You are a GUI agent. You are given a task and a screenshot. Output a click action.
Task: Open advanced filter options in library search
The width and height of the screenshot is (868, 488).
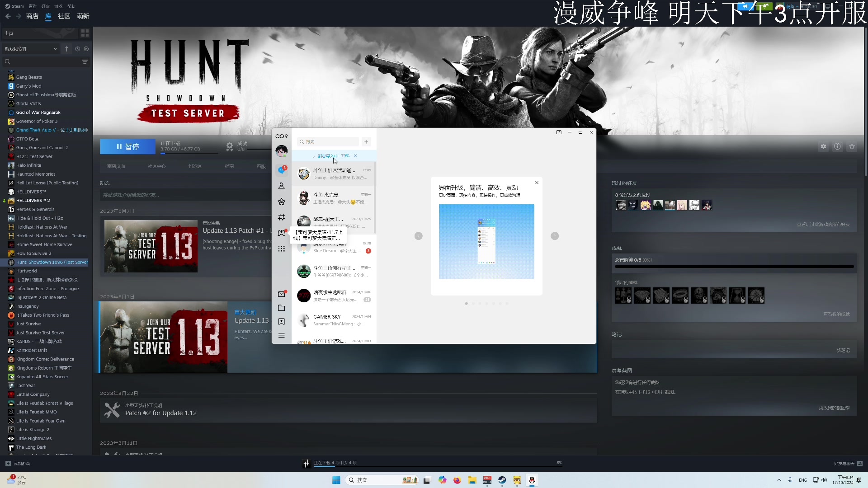(x=85, y=62)
